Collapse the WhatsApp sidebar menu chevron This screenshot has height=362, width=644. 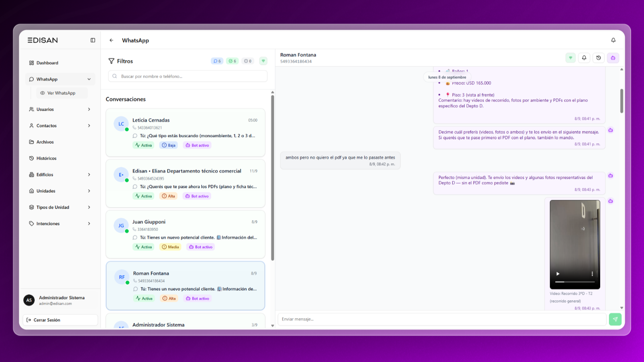coord(89,79)
